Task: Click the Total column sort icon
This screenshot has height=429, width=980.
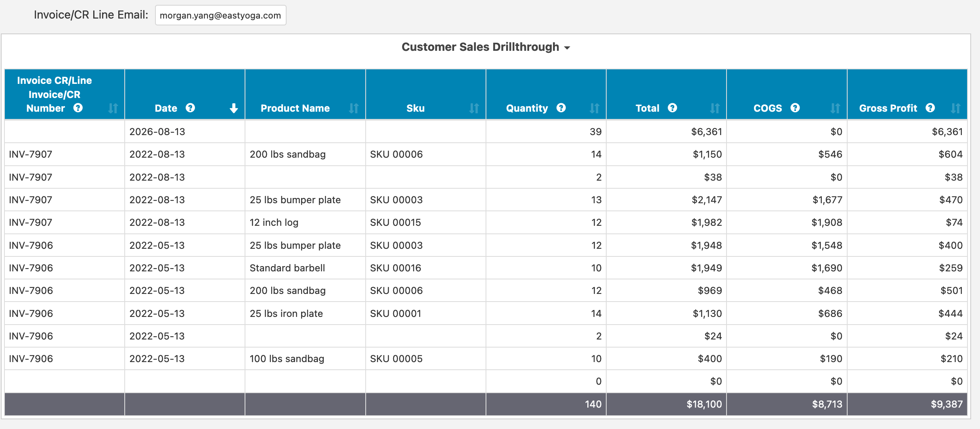Action: pyautogui.click(x=714, y=108)
